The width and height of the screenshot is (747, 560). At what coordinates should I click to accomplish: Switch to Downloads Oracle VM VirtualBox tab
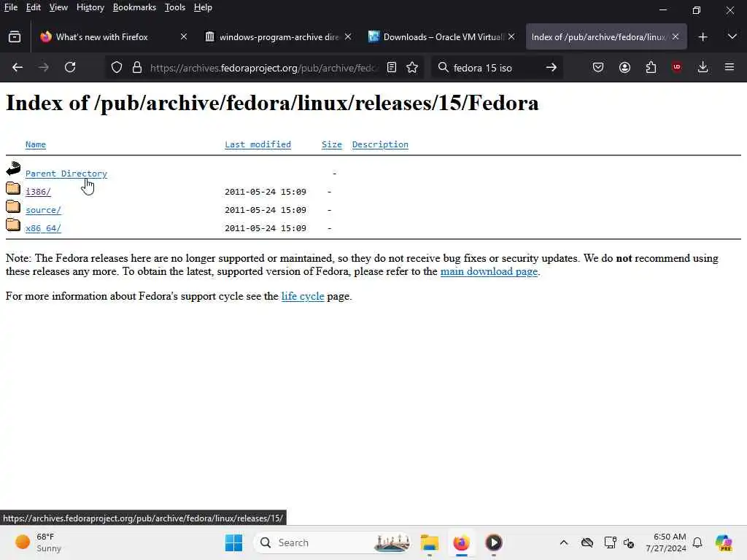click(443, 36)
